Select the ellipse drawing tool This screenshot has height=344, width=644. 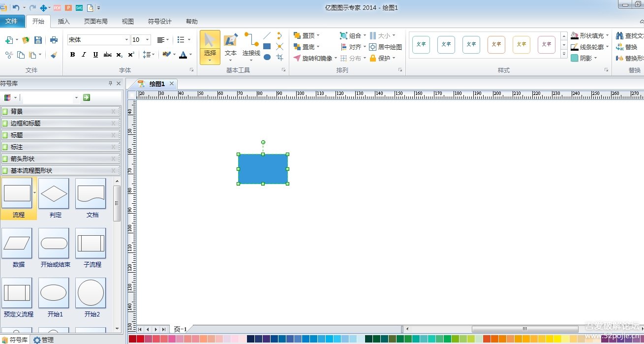point(267,57)
